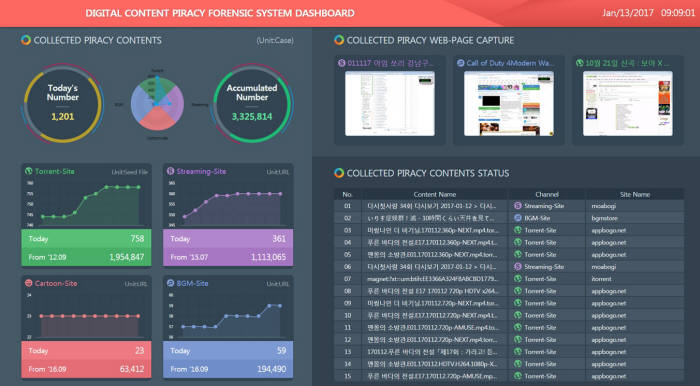The image size is (700, 386).
Task: Open the third web-page capture thumbnail
Action: tap(628, 104)
